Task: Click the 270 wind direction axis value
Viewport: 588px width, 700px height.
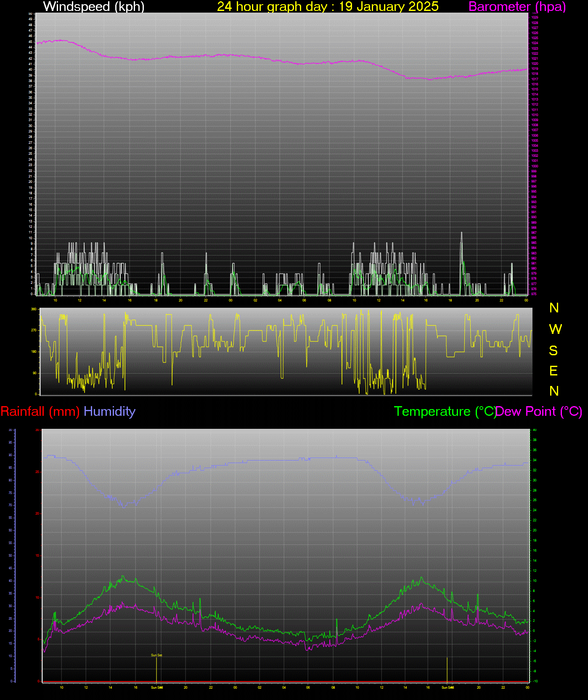Action: [x=34, y=330]
